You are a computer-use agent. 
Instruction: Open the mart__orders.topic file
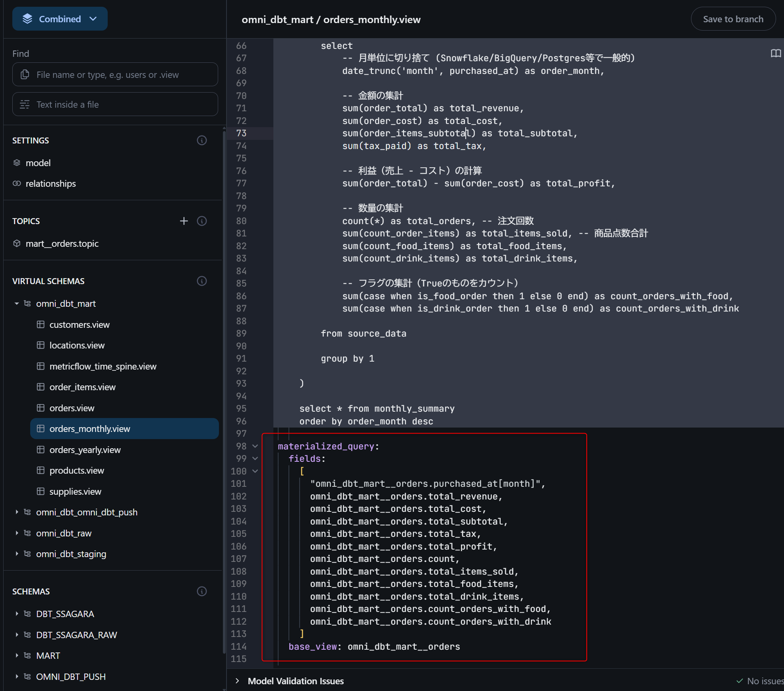tap(62, 244)
